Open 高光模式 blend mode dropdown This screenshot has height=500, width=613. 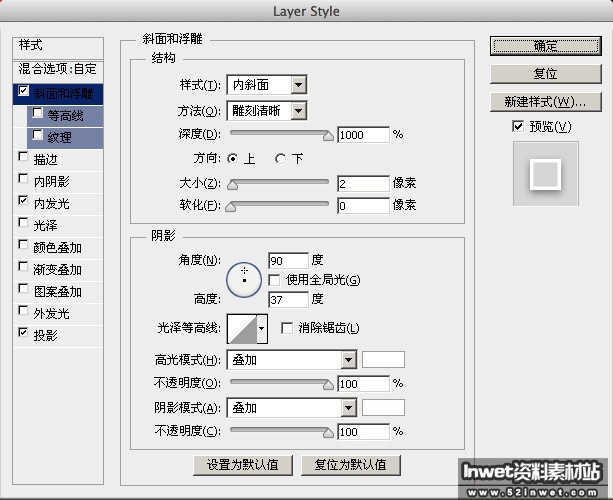[292, 360]
